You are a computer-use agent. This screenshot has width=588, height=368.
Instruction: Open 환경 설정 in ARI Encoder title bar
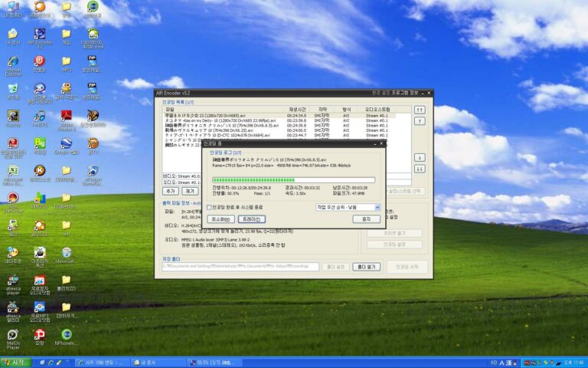pyautogui.click(x=381, y=93)
